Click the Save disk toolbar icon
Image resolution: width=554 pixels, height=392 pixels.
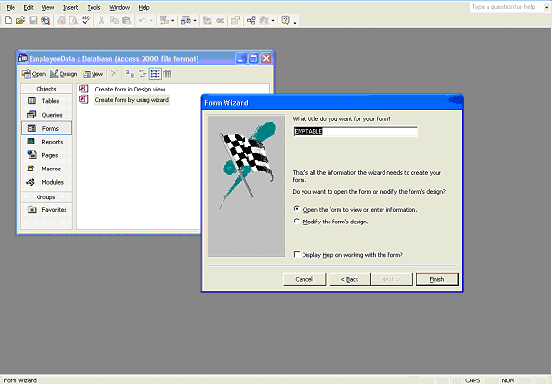[x=33, y=21]
